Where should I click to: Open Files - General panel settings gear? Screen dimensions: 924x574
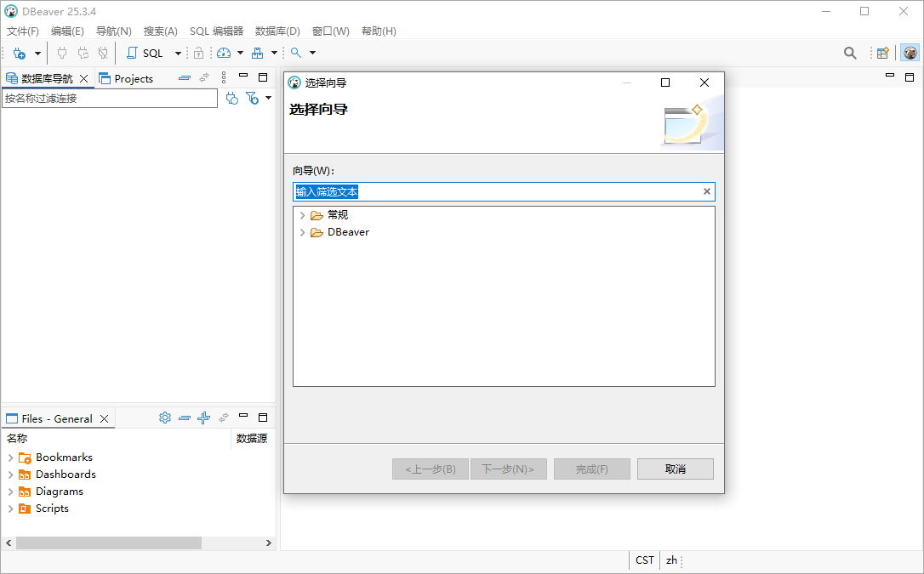click(165, 418)
